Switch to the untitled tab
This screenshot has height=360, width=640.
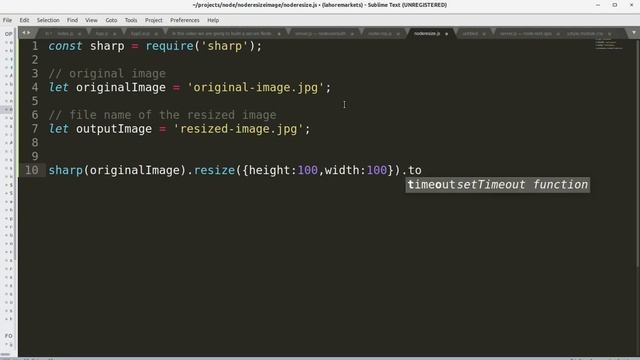click(470, 33)
